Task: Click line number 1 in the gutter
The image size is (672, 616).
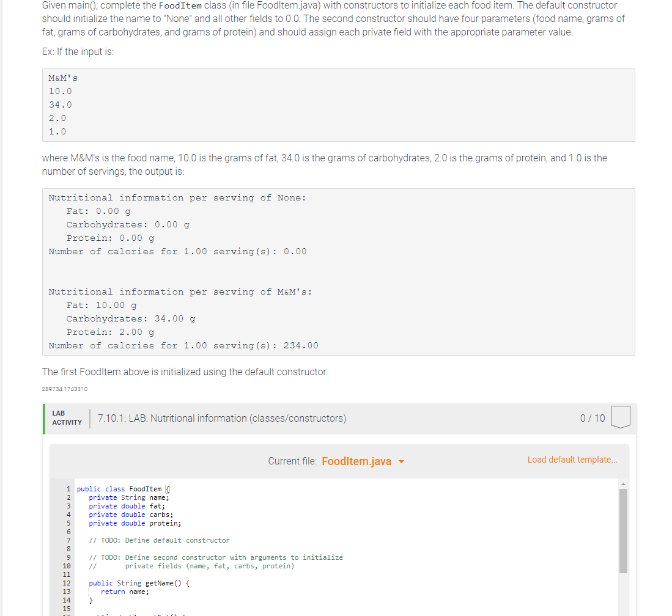Action: (x=67, y=488)
